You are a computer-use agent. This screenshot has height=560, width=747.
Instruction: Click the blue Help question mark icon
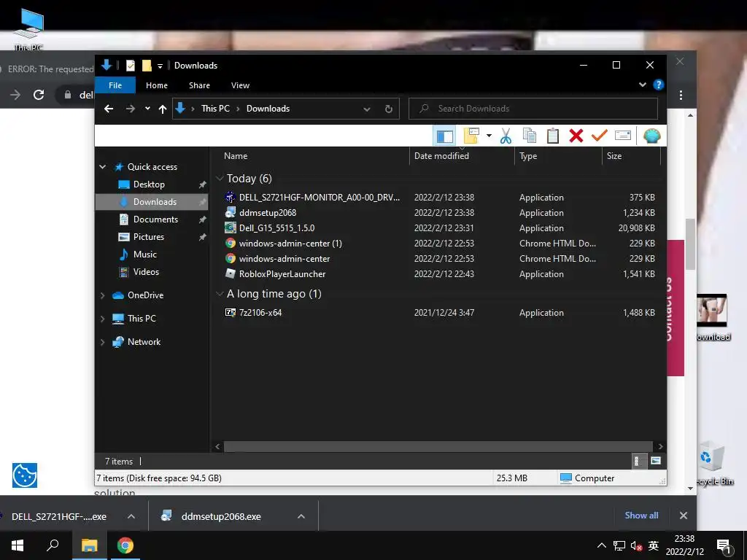tap(659, 85)
